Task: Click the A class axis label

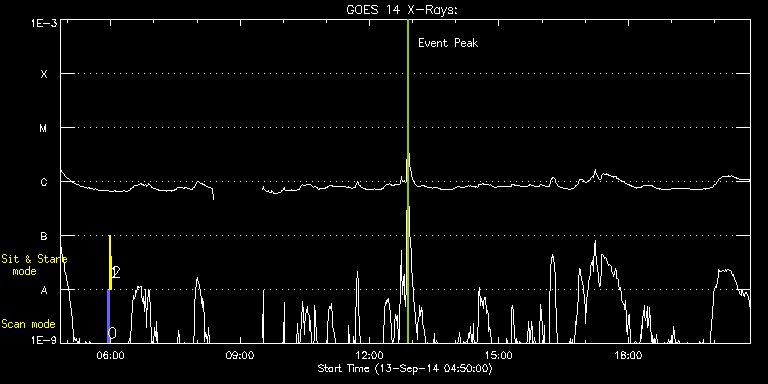Action: point(44,290)
